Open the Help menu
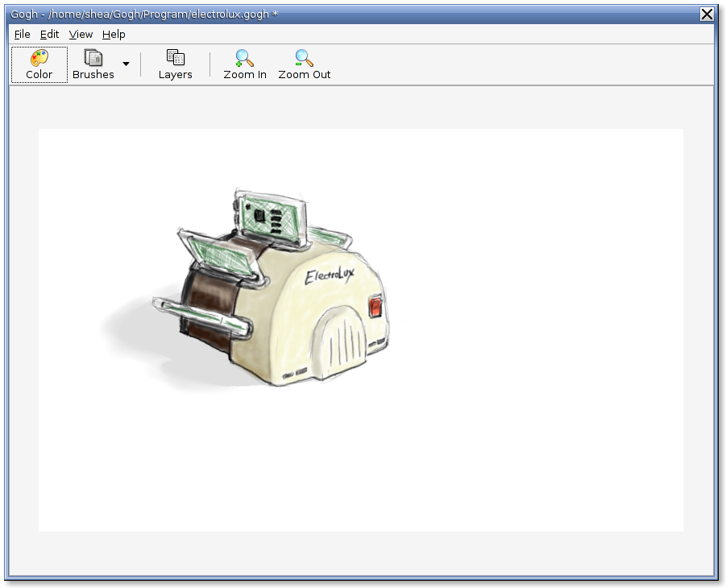The width and height of the screenshot is (726, 588). point(114,35)
